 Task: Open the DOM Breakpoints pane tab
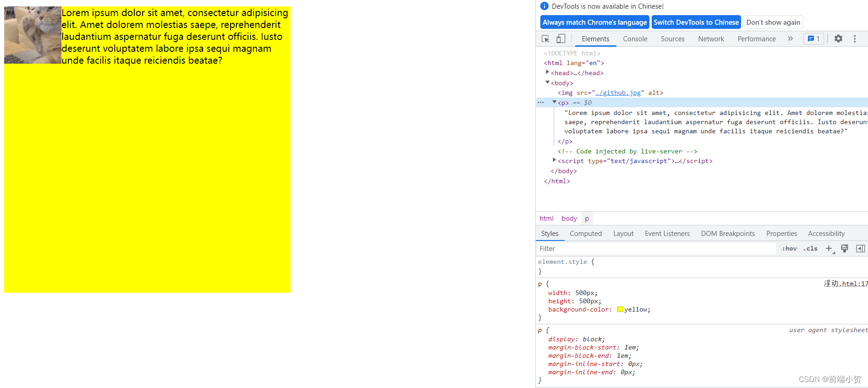(728, 234)
